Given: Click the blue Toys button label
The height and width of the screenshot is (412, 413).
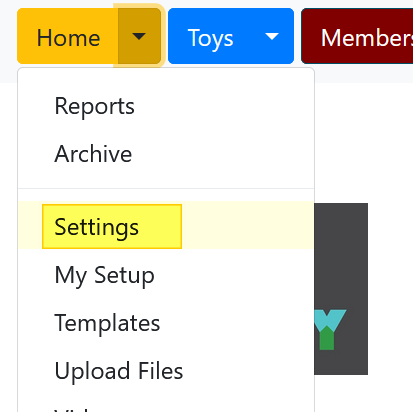Looking at the screenshot, I should [210, 36].
